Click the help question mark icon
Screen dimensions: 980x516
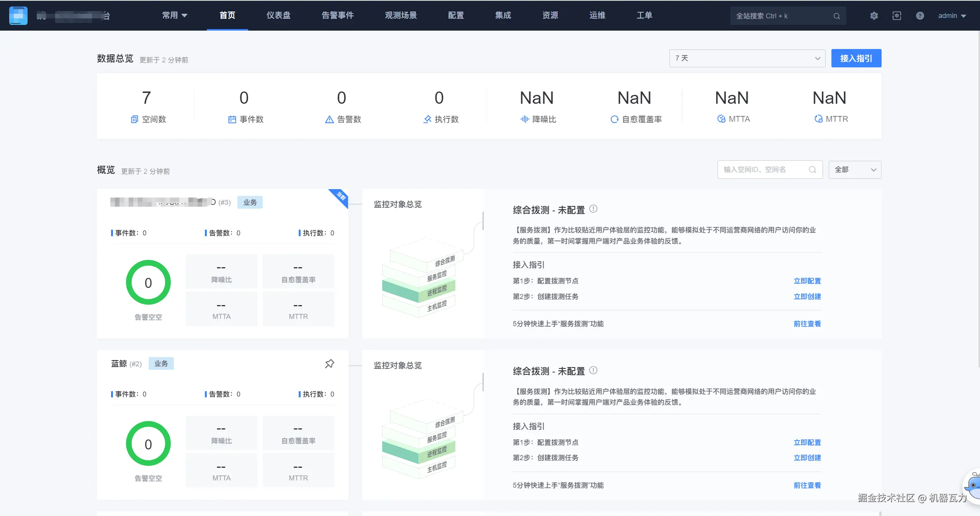pyautogui.click(x=920, y=16)
